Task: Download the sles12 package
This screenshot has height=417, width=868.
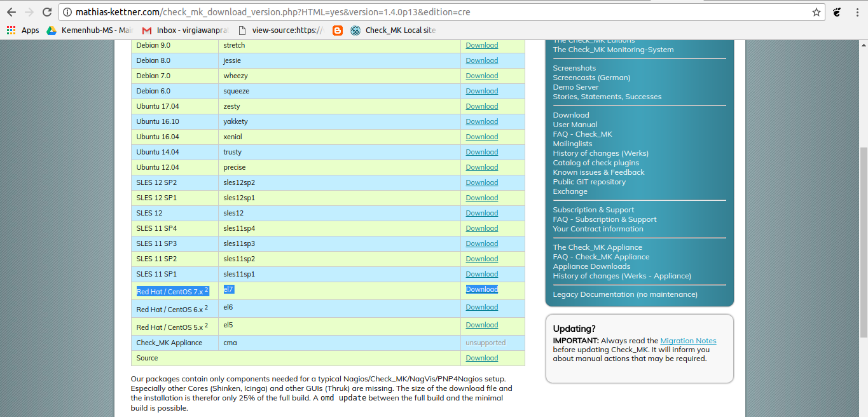Action: [x=481, y=213]
